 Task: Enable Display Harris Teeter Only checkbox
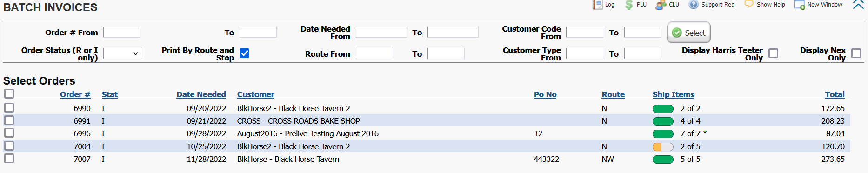click(773, 53)
